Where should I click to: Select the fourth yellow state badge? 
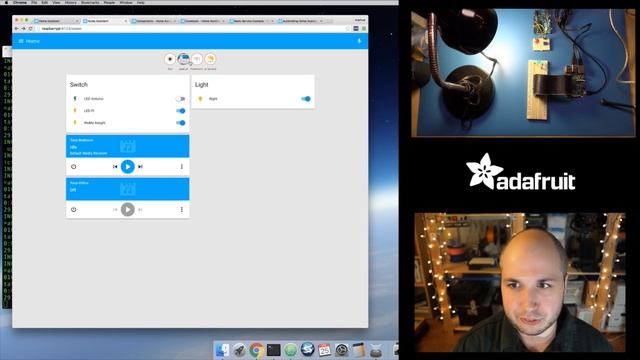coord(210,59)
